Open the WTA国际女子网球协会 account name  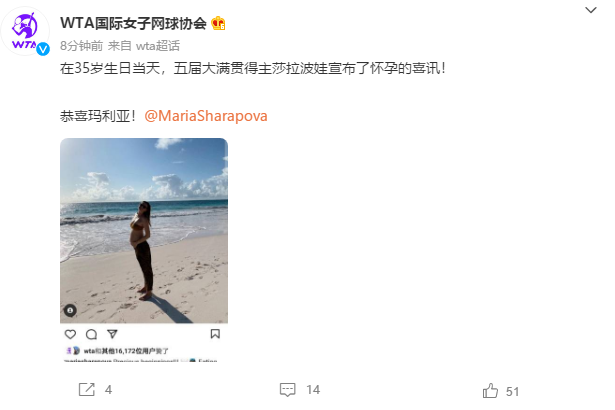(x=133, y=24)
